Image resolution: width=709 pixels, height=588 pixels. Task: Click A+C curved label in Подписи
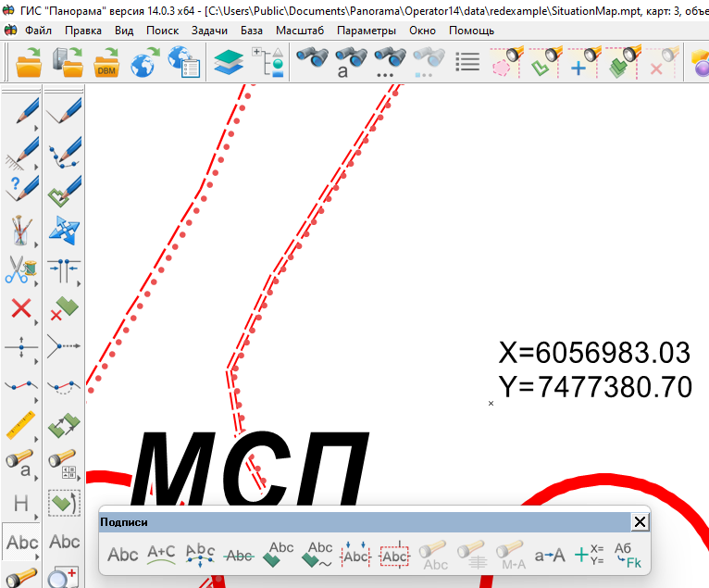tap(161, 555)
